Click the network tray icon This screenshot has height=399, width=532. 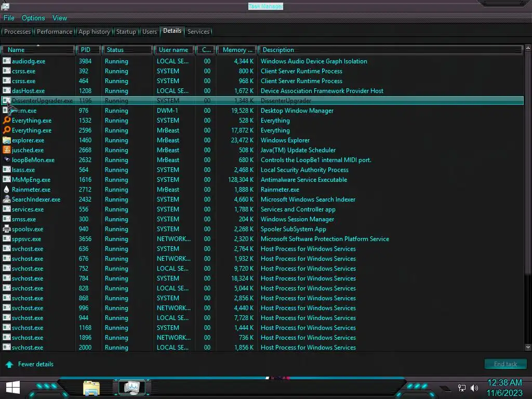click(461, 388)
